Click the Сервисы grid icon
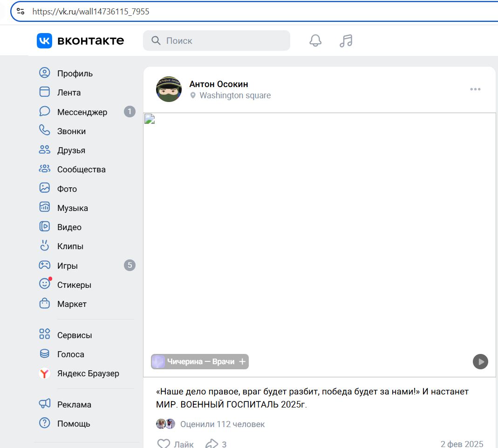 pos(44,334)
